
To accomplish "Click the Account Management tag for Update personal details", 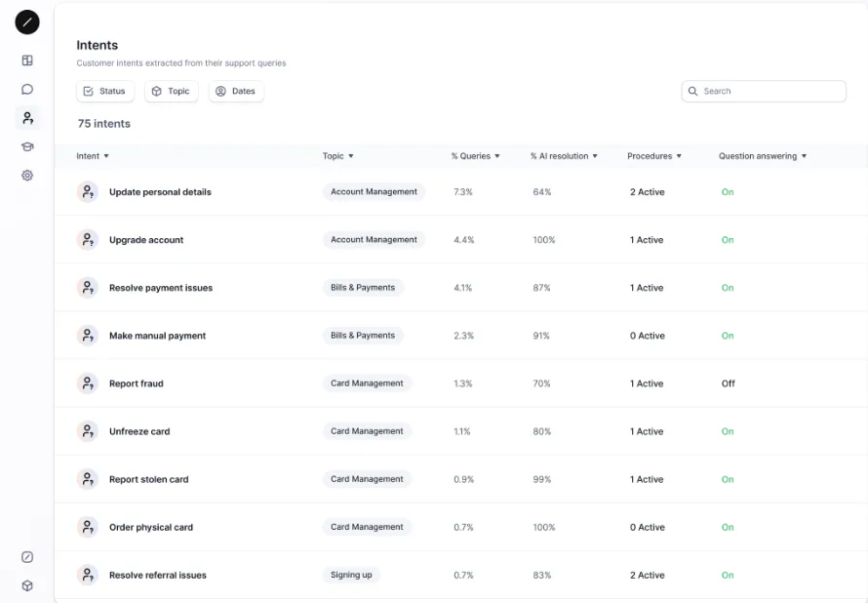I will (374, 191).
